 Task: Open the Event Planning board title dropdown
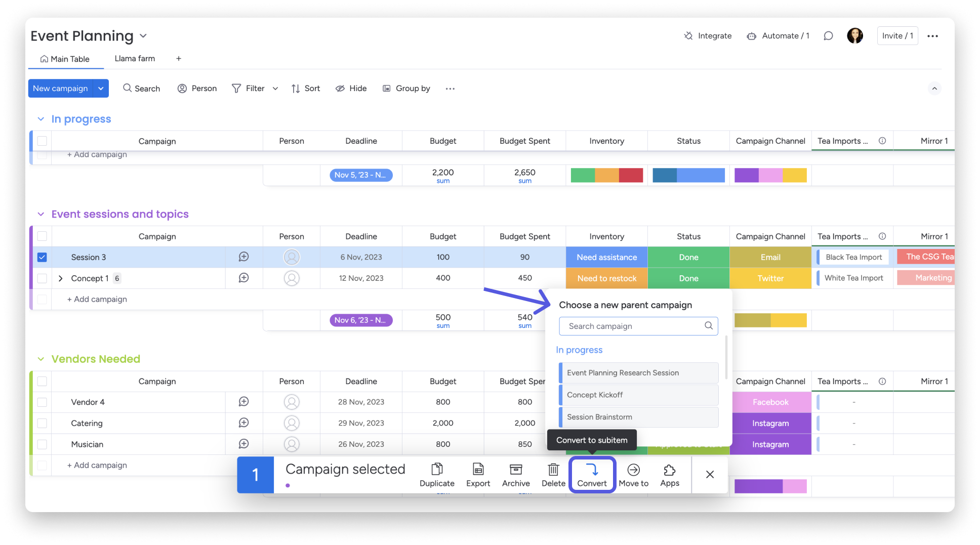[x=143, y=36]
